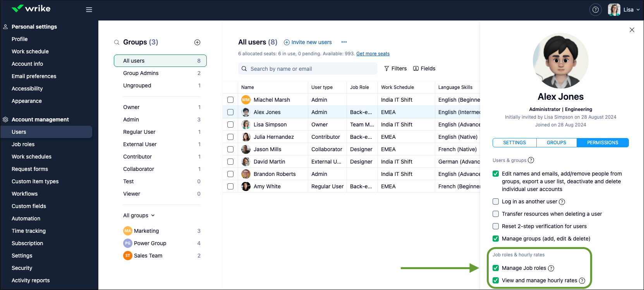Enable Transfer resources when deleting a user
This screenshot has width=644, height=290.
coord(496,214)
